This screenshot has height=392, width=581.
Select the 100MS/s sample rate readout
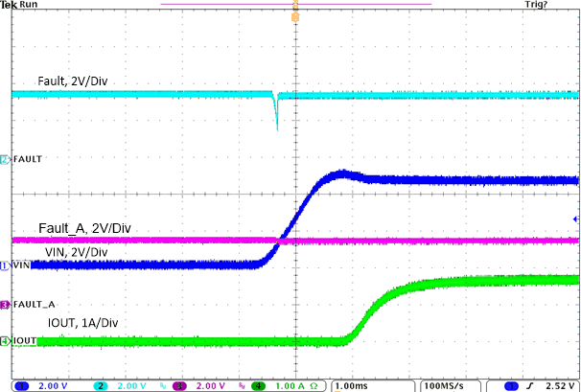445,385
